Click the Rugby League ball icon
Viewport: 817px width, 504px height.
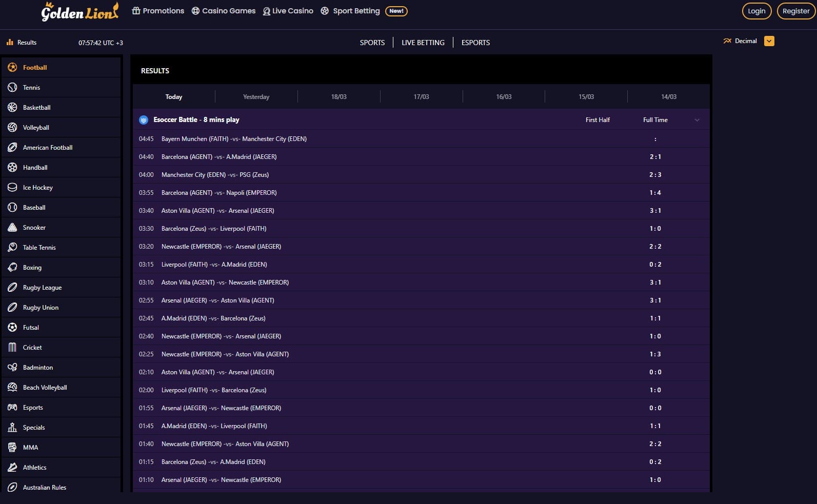point(12,287)
